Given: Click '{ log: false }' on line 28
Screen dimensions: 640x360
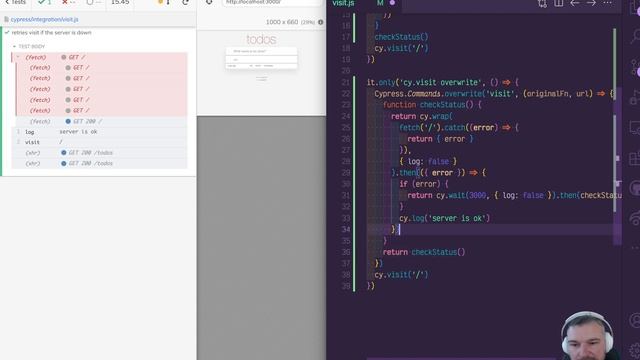Looking at the screenshot, I should point(428,162).
